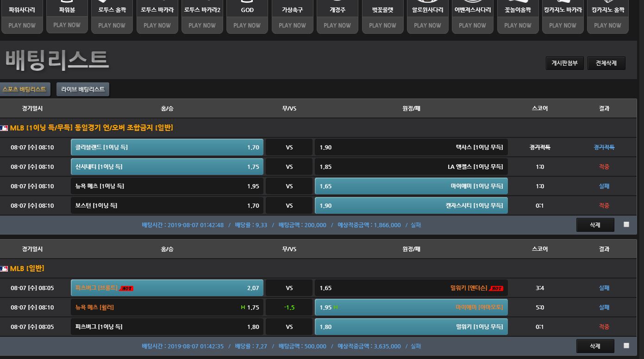Click PLAY NOW under GOD
Image resolution: width=644 pixels, height=359 pixels.
(x=247, y=25)
